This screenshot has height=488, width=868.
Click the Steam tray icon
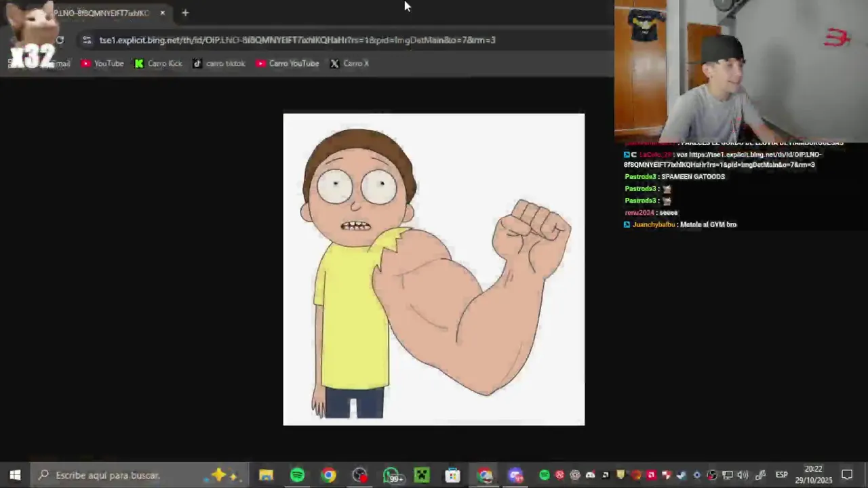tap(682, 475)
